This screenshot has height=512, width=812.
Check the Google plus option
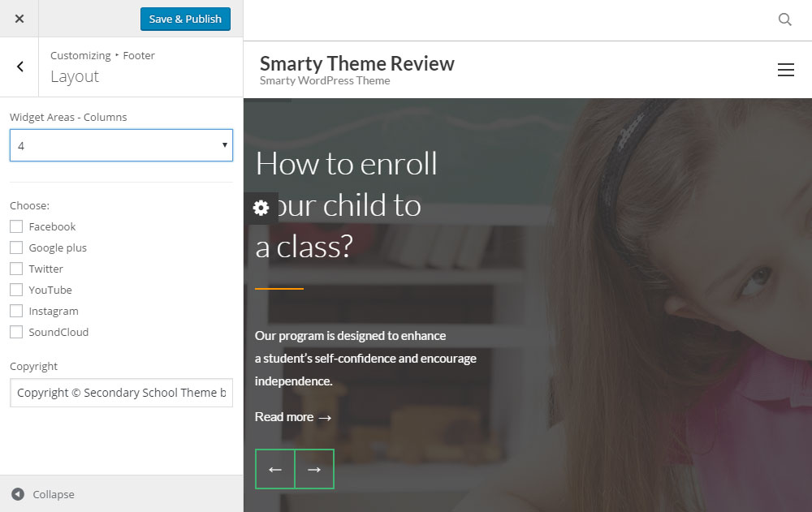pyautogui.click(x=15, y=247)
